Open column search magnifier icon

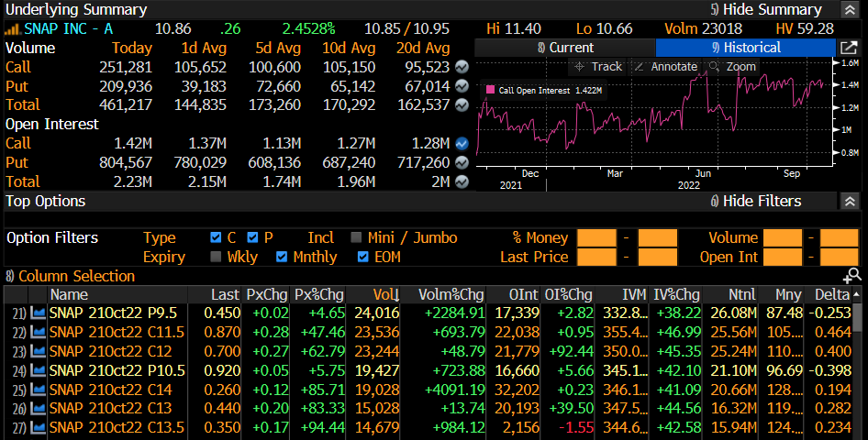tap(851, 275)
